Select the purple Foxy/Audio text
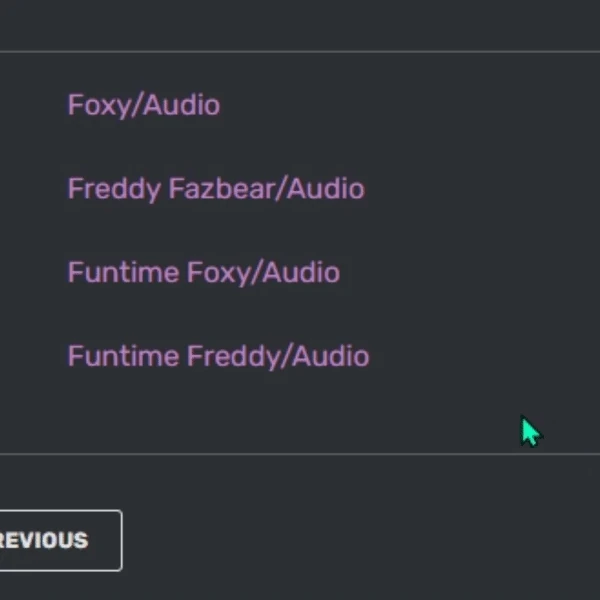 pyautogui.click(x=143, y=105)
